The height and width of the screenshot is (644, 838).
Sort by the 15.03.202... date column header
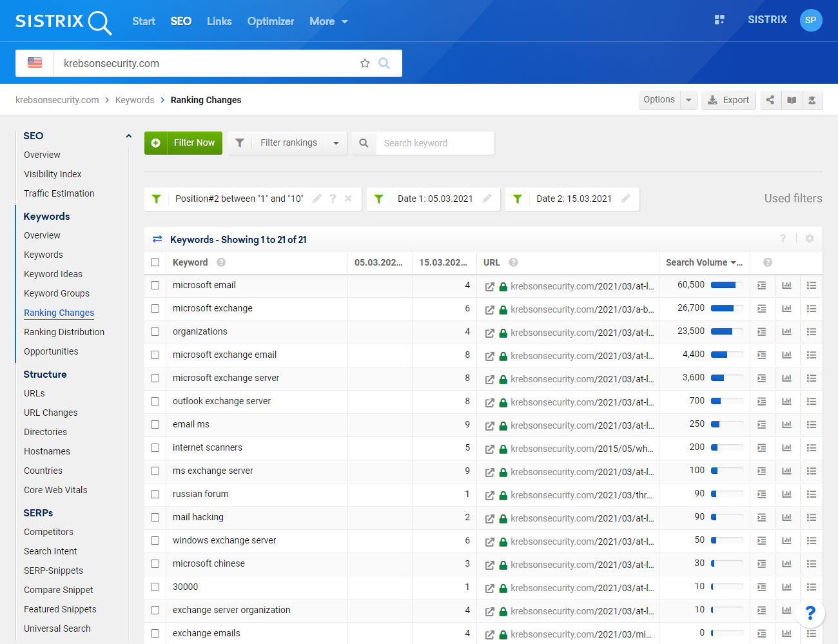[x=443, y=262]
